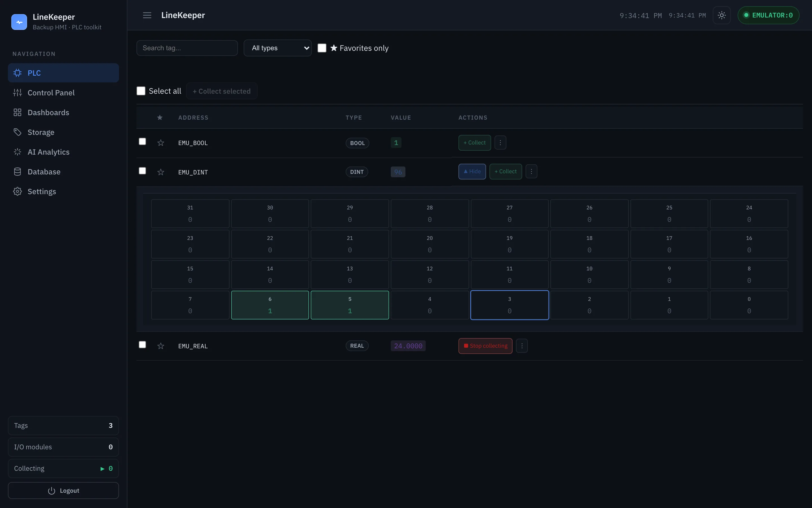The image size is (812, 508).
Task: Click Collect selected button
Action: coord(221,91)
